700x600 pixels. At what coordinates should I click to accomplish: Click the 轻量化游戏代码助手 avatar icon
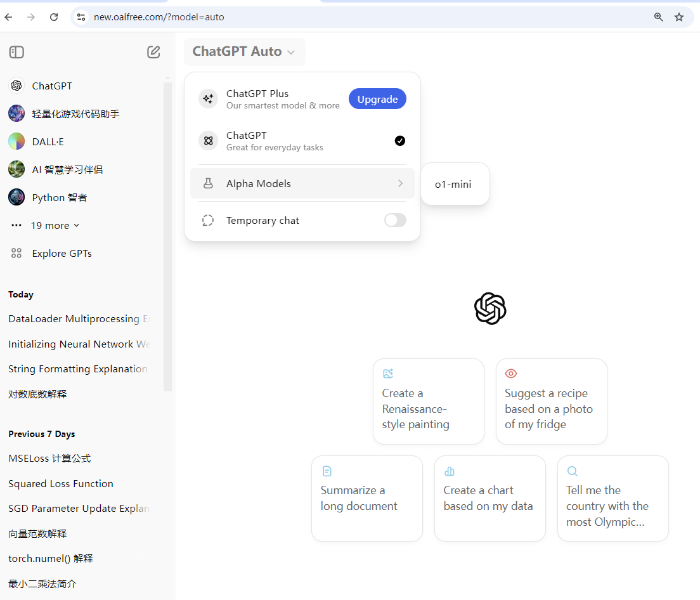(x=16, y=114)
